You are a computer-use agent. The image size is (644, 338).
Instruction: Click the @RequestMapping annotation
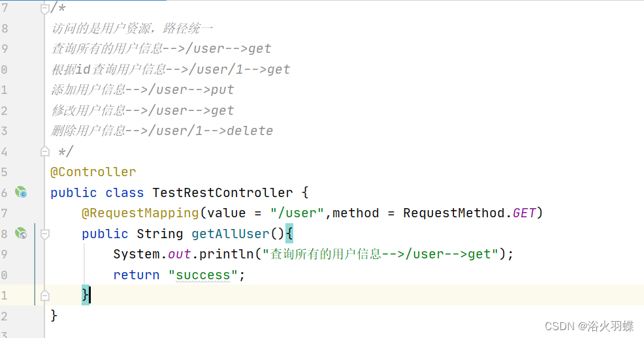pyautogui.click(x=140, y=213)
